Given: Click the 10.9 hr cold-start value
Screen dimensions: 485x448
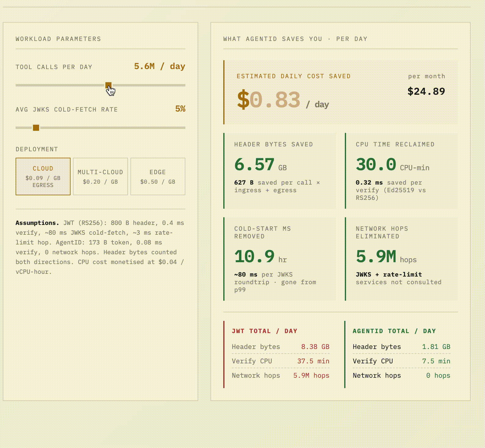Looking at the screenshot, I should [x=261, y=256].
